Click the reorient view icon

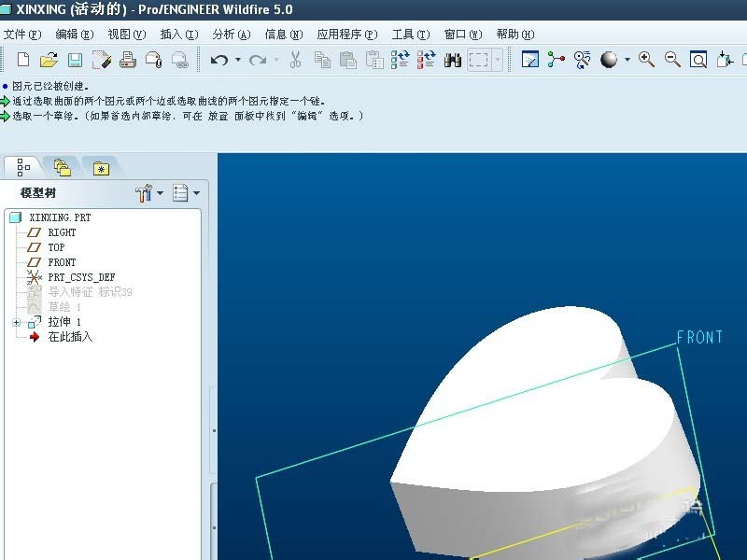pyautogui.click(x=725, y=60)
